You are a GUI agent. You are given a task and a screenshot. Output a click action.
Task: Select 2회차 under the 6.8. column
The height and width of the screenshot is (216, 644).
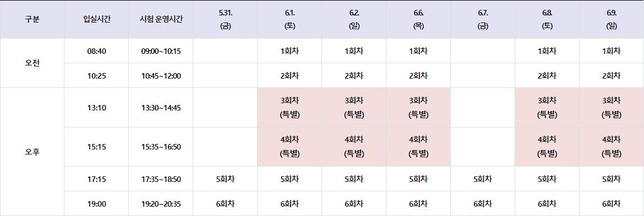pos(547,76)
